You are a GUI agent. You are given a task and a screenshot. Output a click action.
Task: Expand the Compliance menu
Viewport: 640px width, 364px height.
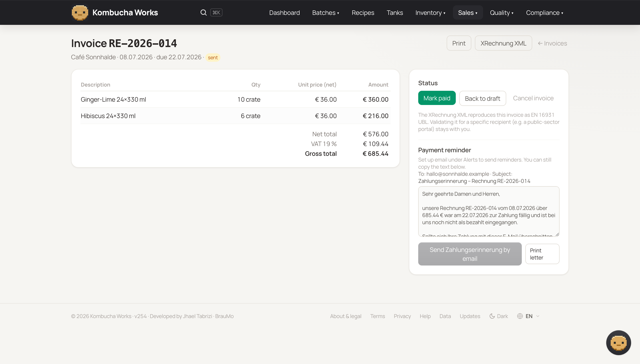click(544, 12)
